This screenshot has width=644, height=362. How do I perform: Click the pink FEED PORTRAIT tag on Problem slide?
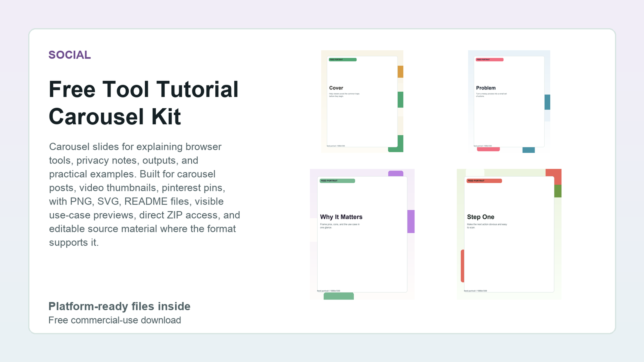click(489, 60)
